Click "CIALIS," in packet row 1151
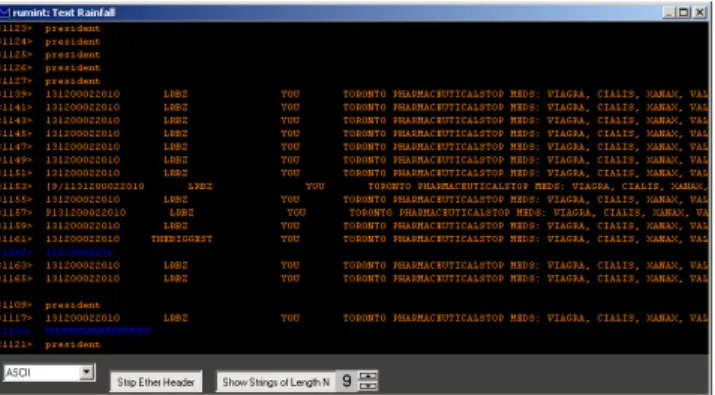Viewport: 715px width, 395px height. tap(618, 173)
